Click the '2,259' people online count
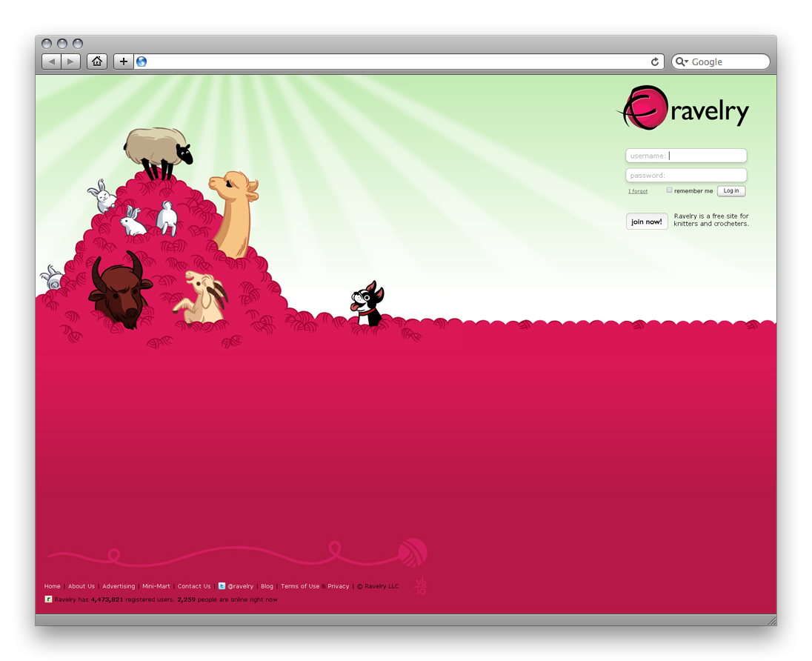 point(187,599)
